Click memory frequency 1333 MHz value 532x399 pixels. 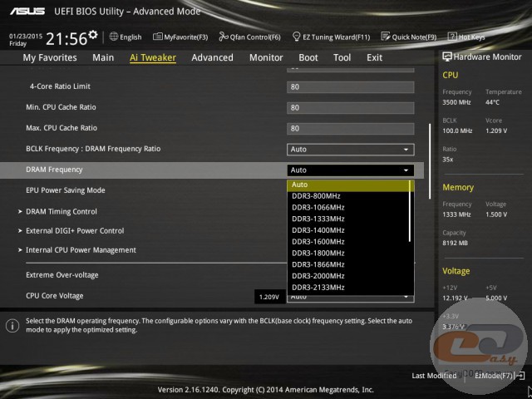tap(456, 214)
